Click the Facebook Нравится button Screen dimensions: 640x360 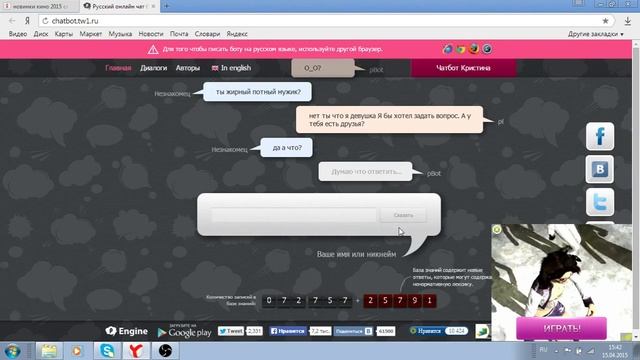click(x=288, y=331)
